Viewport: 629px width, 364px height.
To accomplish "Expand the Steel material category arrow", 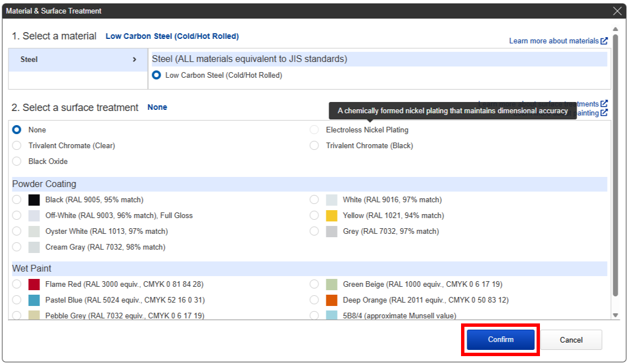I will [x=134, y=60].
